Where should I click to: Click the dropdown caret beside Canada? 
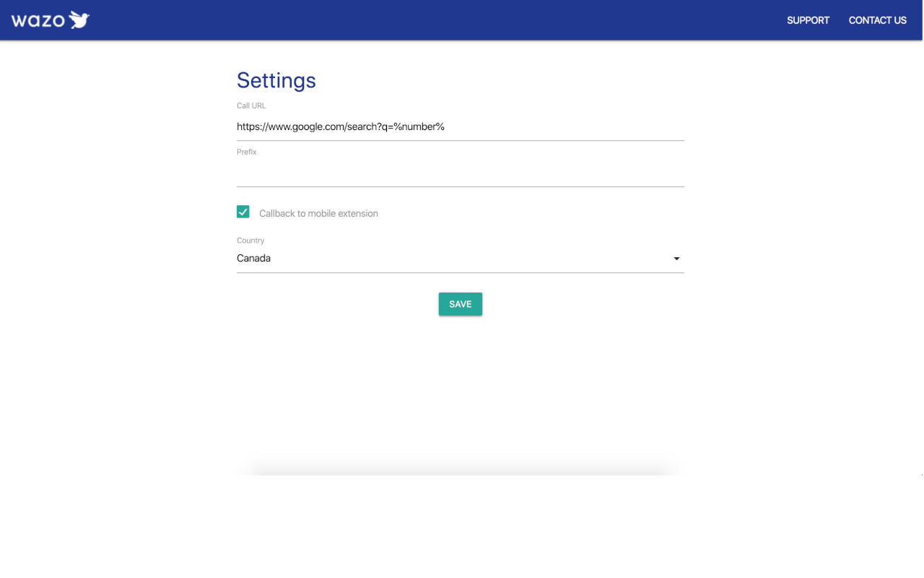(x=676, y=258)
